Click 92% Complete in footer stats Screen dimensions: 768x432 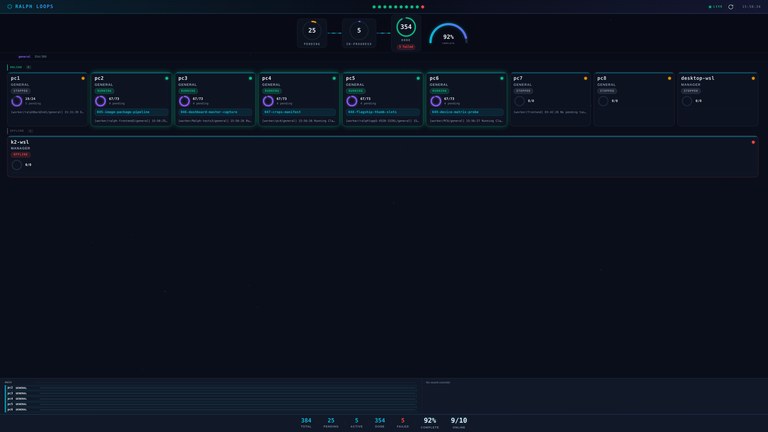[430, 423]
